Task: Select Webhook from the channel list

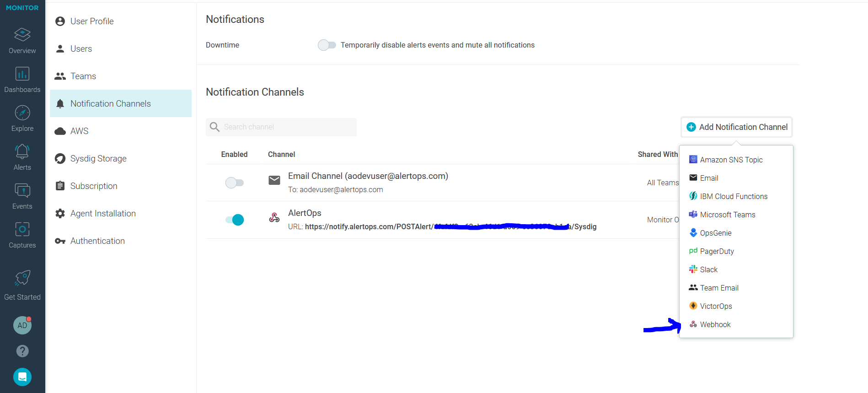Action: (x=715, y=324)
